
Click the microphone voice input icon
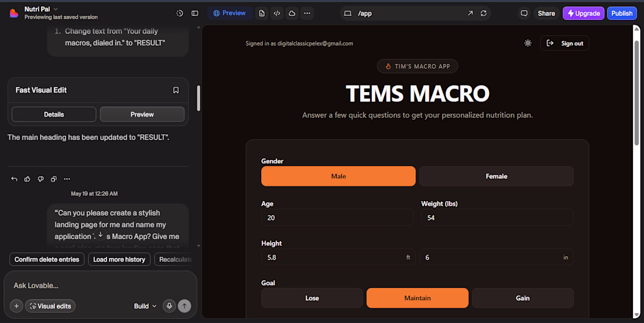coord(169,306)
